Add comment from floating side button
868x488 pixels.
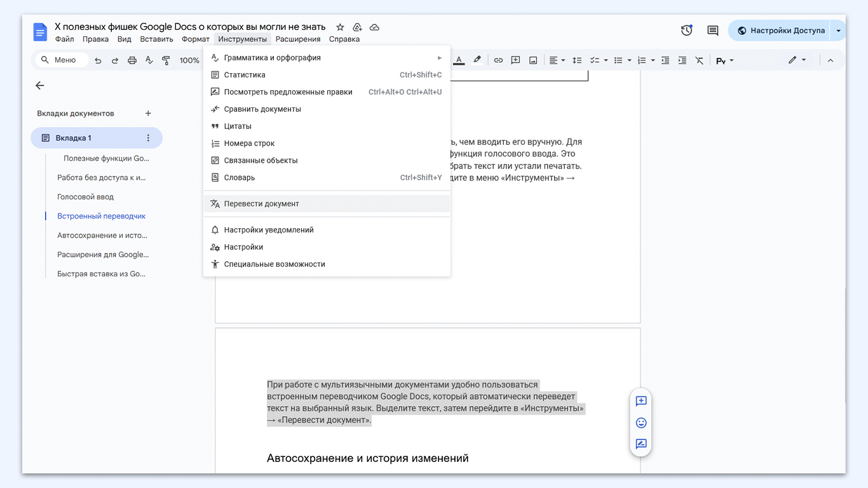tap(641, 401)
